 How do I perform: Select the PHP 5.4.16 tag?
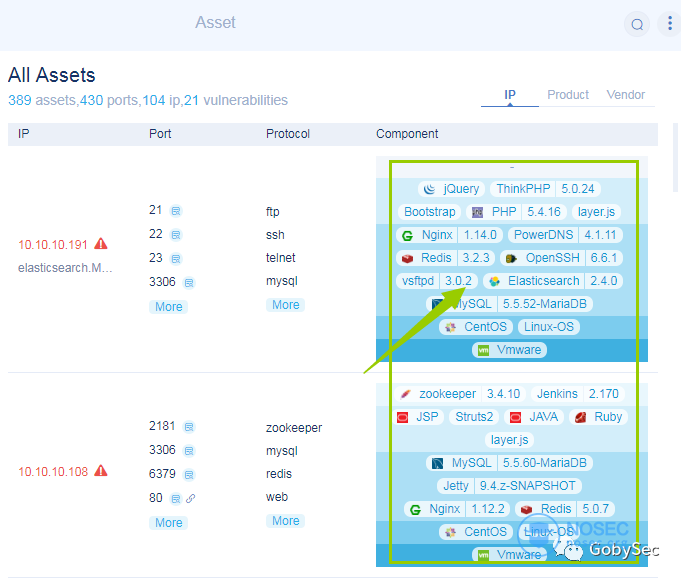[x=516, y=212]
